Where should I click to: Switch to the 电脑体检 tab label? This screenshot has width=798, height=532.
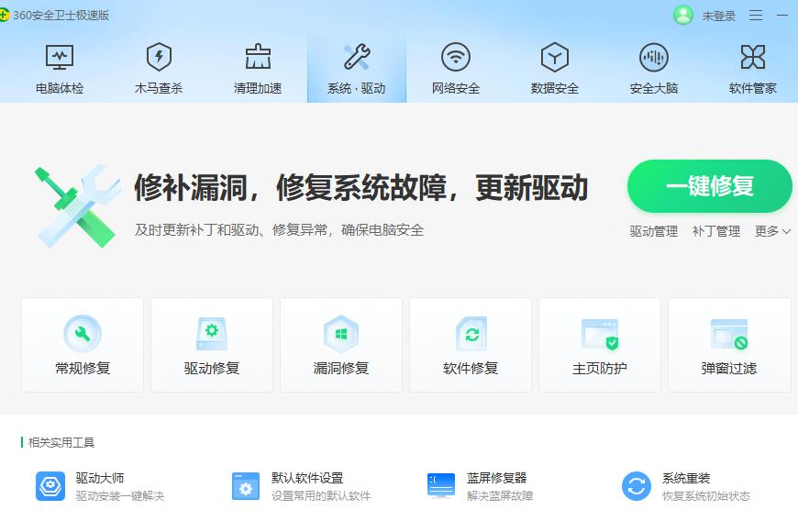(60, 88)
